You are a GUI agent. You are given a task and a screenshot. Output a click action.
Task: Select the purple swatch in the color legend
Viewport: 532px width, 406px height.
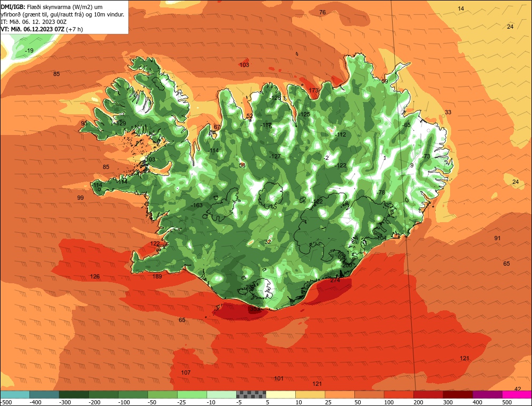click(487, 394)
